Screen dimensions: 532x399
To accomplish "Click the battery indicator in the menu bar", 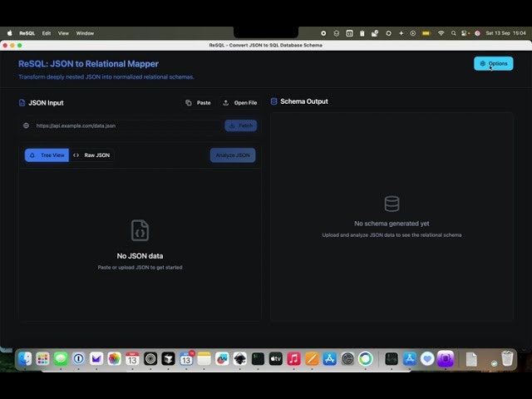I will click(426, 33).
